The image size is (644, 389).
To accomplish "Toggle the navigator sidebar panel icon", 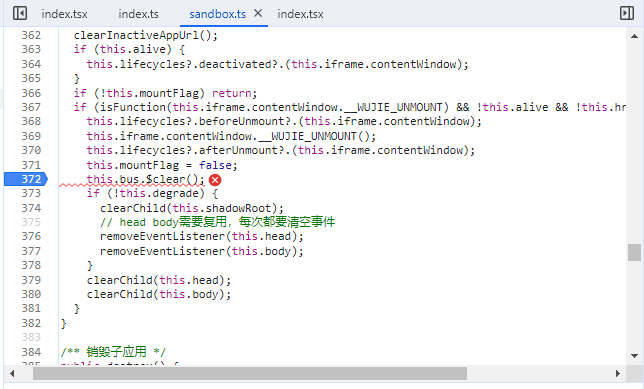I will tap(20, 13).
